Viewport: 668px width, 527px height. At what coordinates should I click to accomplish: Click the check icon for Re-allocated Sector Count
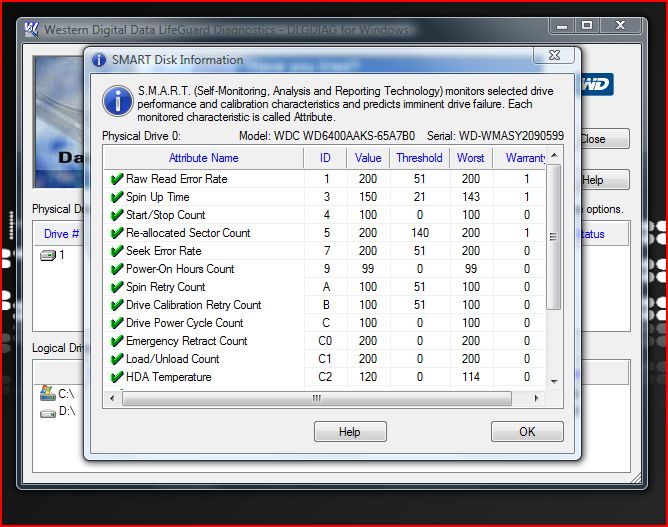click(116, 233)
